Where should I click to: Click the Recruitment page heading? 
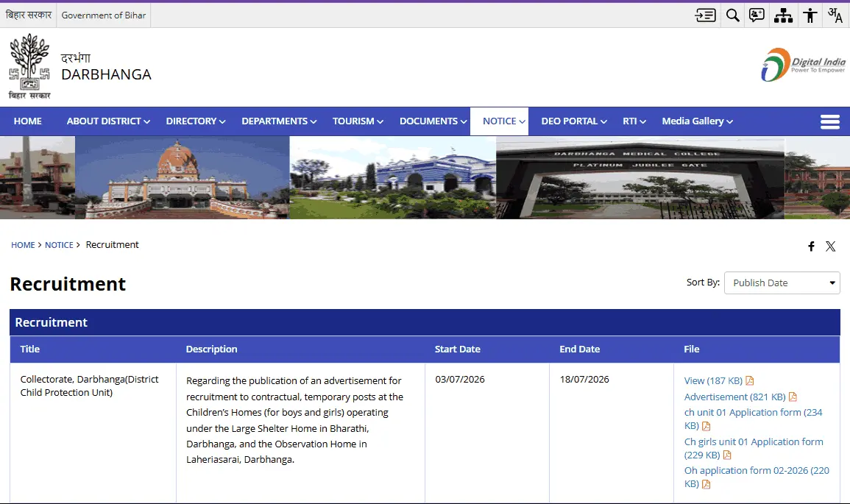coord(68,284)
